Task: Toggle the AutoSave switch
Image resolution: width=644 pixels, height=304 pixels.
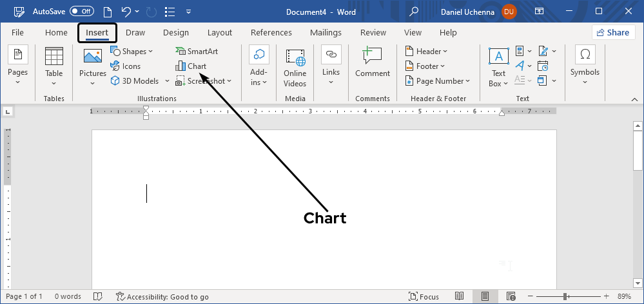Action: pyautogui.click(x=82, y=12)
